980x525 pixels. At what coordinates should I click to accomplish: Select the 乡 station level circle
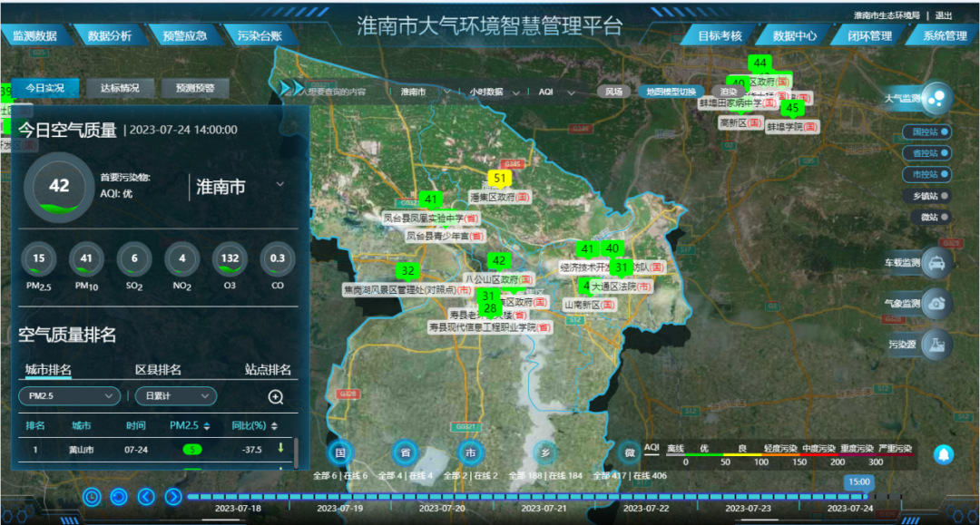pos(545,453)
